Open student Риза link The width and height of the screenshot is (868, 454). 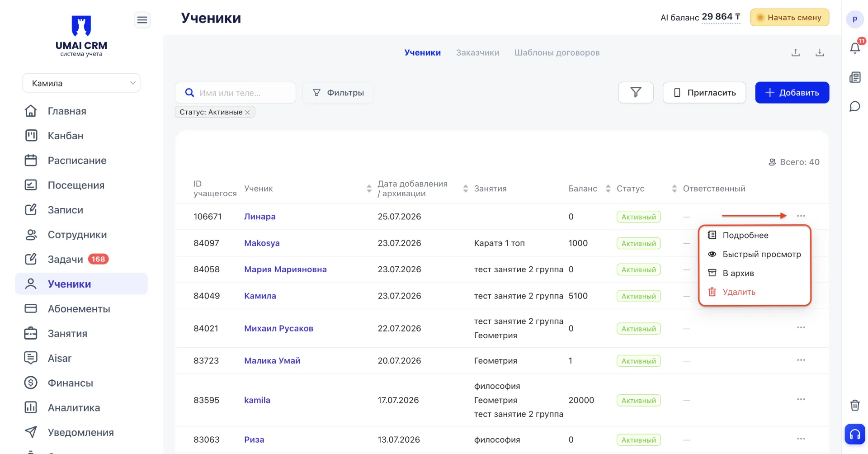[x=254, y=440]
